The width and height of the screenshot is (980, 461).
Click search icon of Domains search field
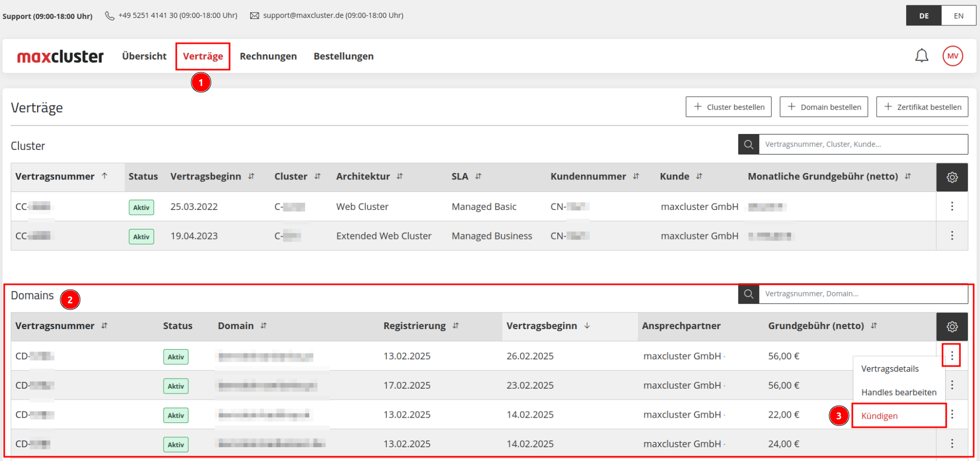[x=748, y=294]
